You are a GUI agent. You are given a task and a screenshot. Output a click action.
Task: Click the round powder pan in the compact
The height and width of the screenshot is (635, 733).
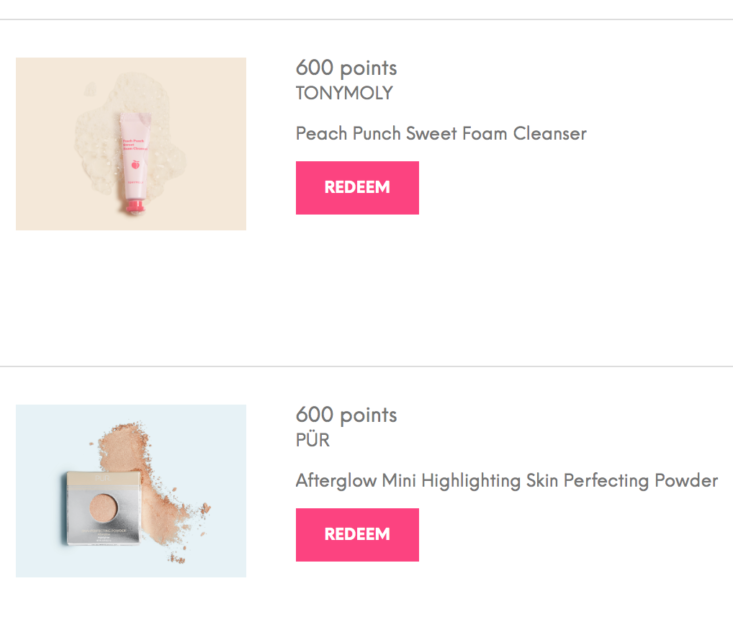103,508
